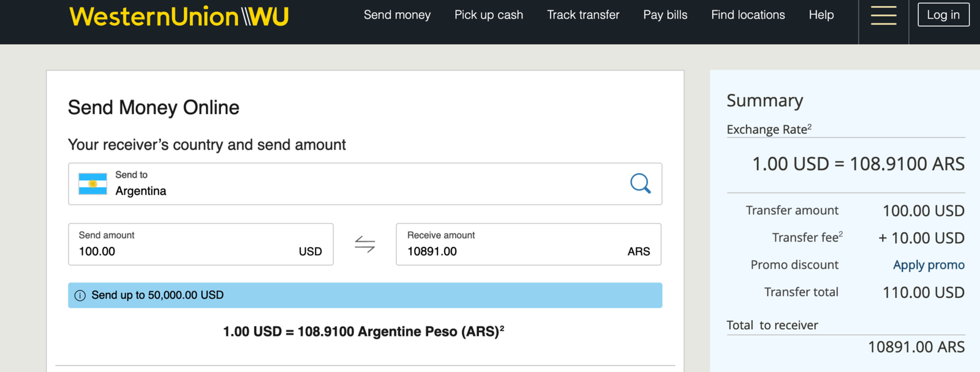This screenshot has width=980, height=372.
Task: Open Help in navigation
Action: pyautogui.click(x=821, y=15)
